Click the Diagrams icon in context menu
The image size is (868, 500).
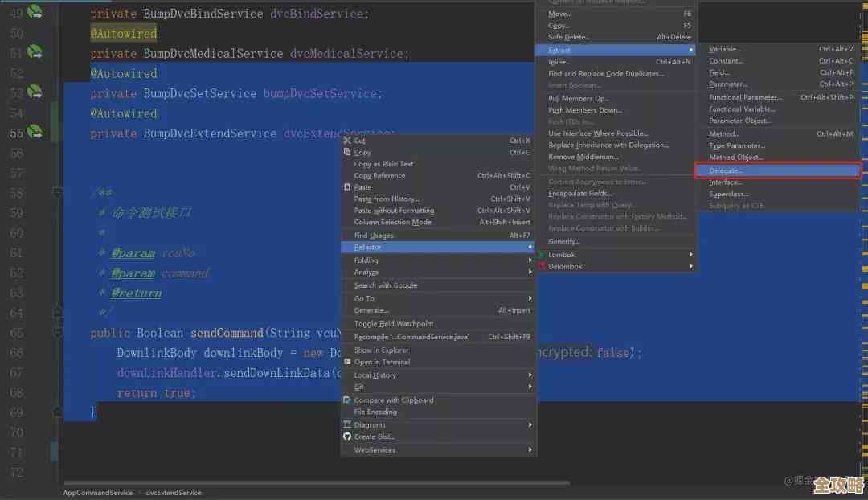pyautogui.click(x=347, y=425)
